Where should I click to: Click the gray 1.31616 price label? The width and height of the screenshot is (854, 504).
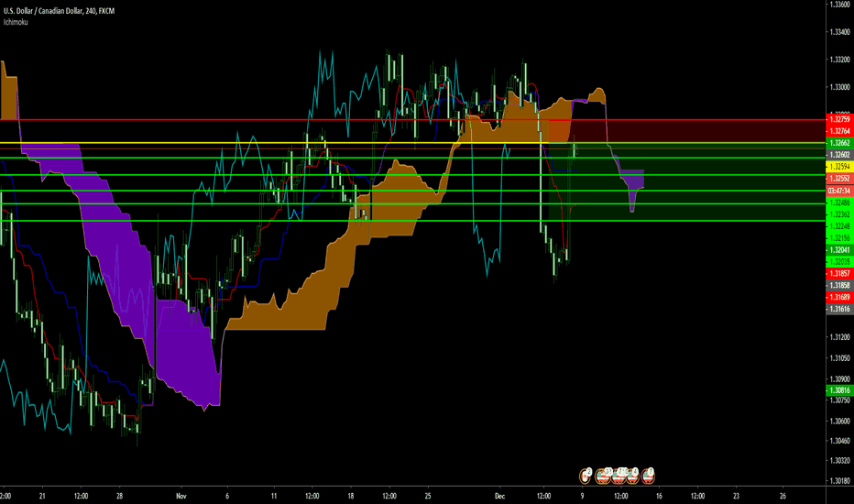coord(838,311)
